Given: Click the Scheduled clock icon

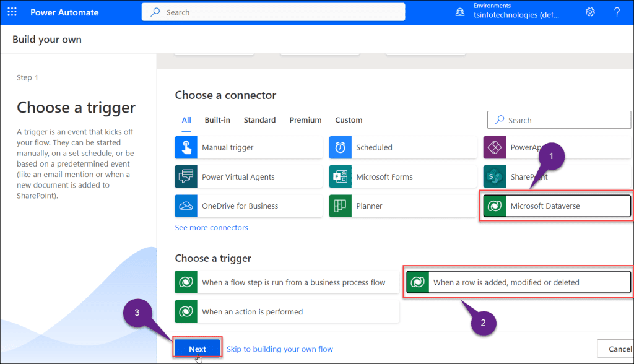Looking at the screenshot, I should coord(340,147).
